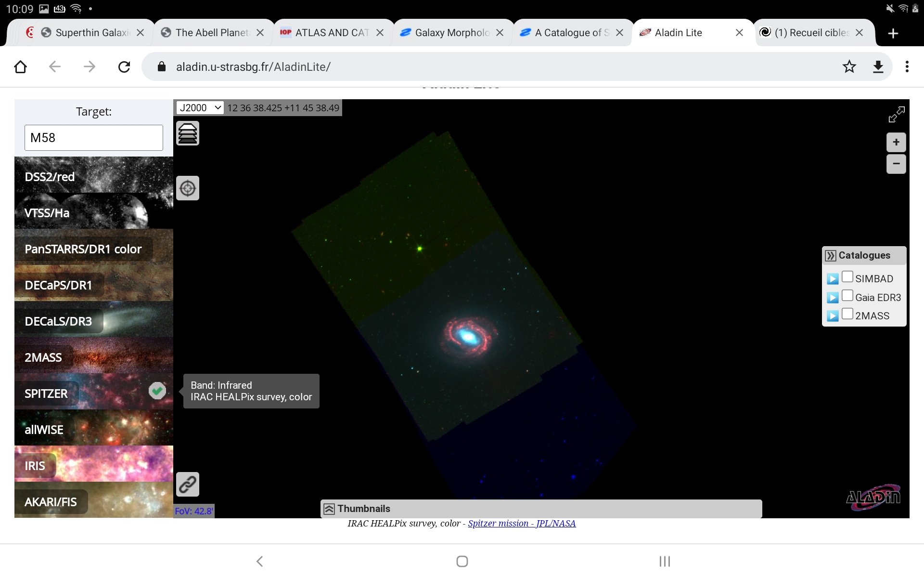The image size is (924, 578).
Task: Zoom out with the minus button
Action: click(896, 164)
